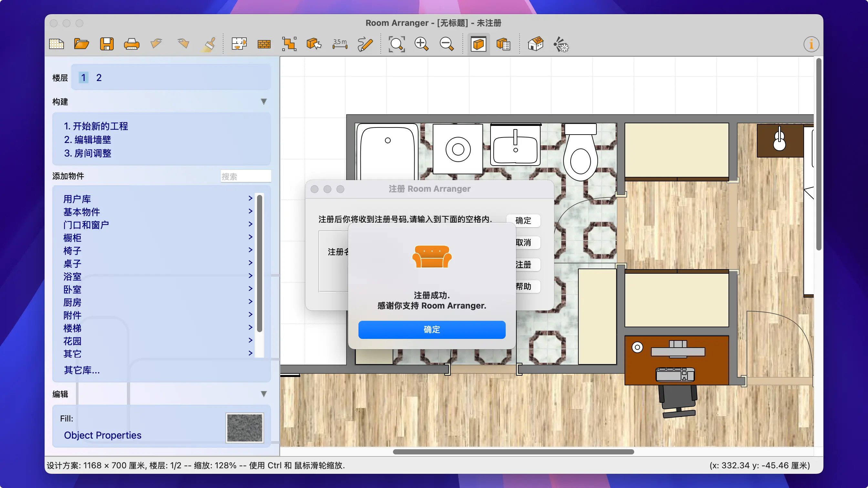Click the zoom in magnifier icon
This screenshot has height=488, width=868.
pyautogui.click(x=421, y=44)
